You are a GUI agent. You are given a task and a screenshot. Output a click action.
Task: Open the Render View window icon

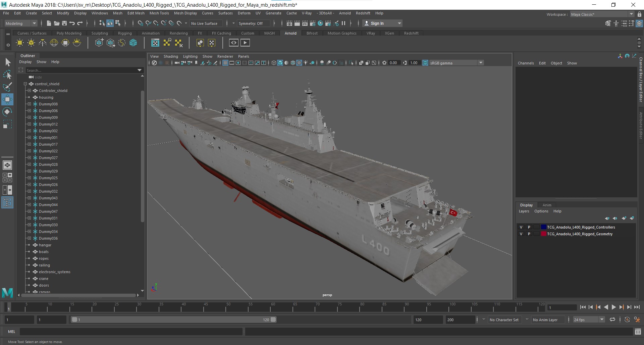289,23
